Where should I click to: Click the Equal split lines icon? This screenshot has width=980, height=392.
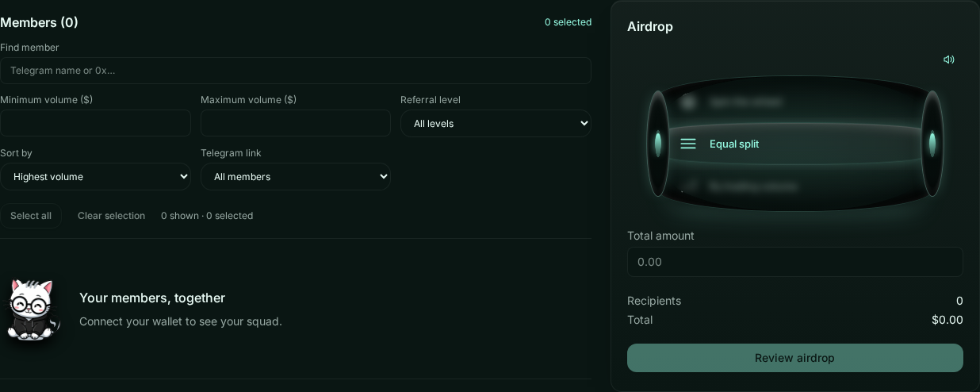coord(688,144)
